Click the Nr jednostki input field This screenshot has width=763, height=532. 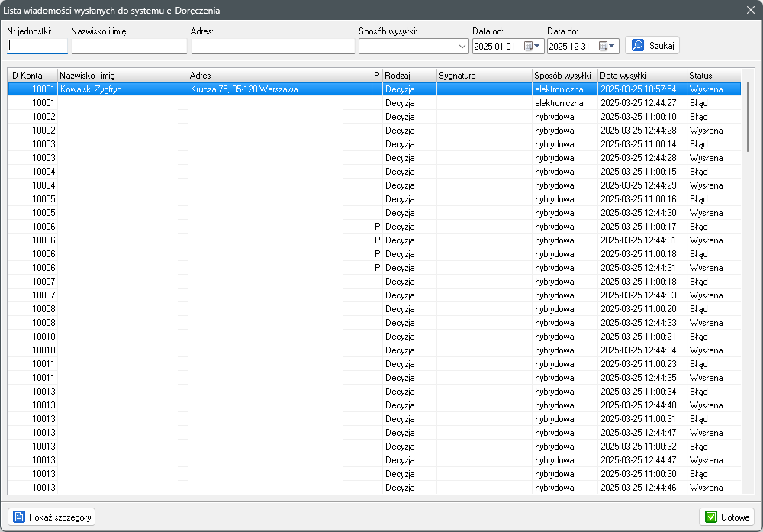click(x=37, y=47)
